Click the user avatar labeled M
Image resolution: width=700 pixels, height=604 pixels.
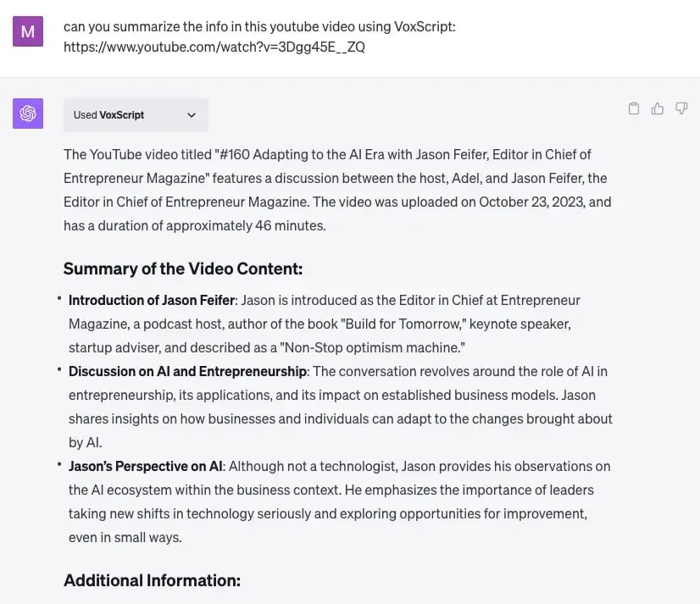tap(28, 31)
